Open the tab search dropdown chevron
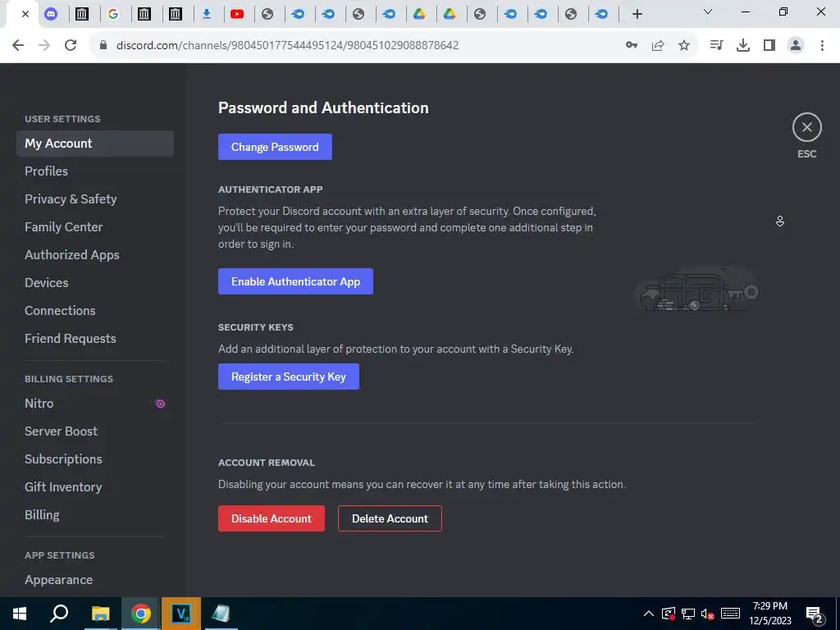Screen dimensions: 840x630 click(708, 11)
